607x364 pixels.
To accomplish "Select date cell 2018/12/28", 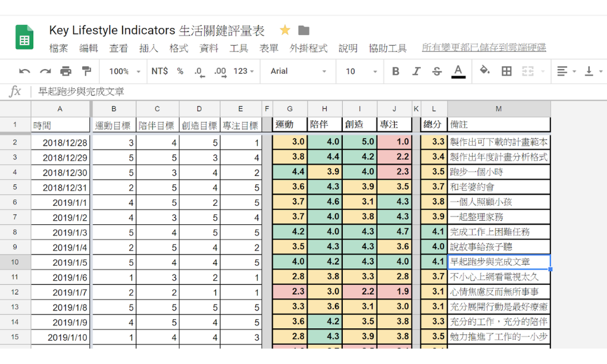I will click(x=60, y=142).
